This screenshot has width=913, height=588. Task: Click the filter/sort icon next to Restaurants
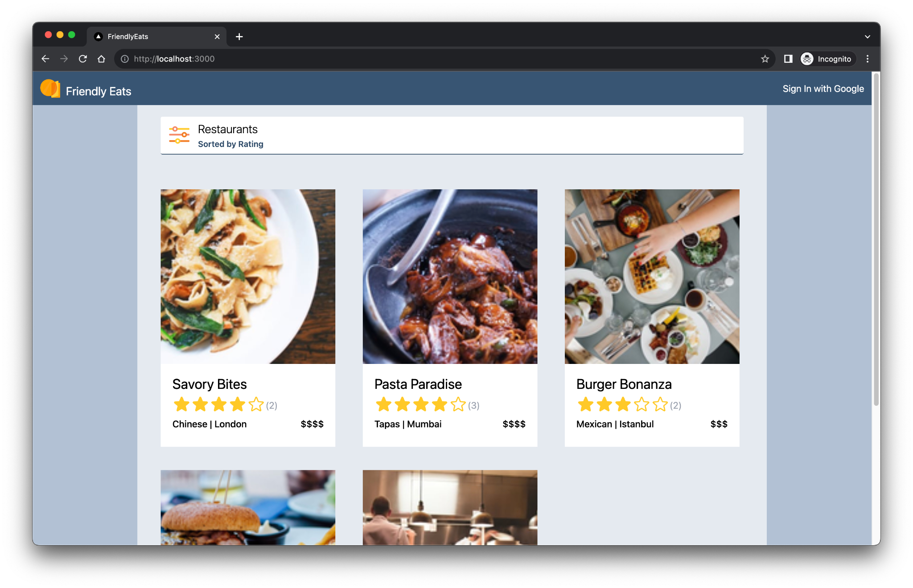click(x=180, y=136)
